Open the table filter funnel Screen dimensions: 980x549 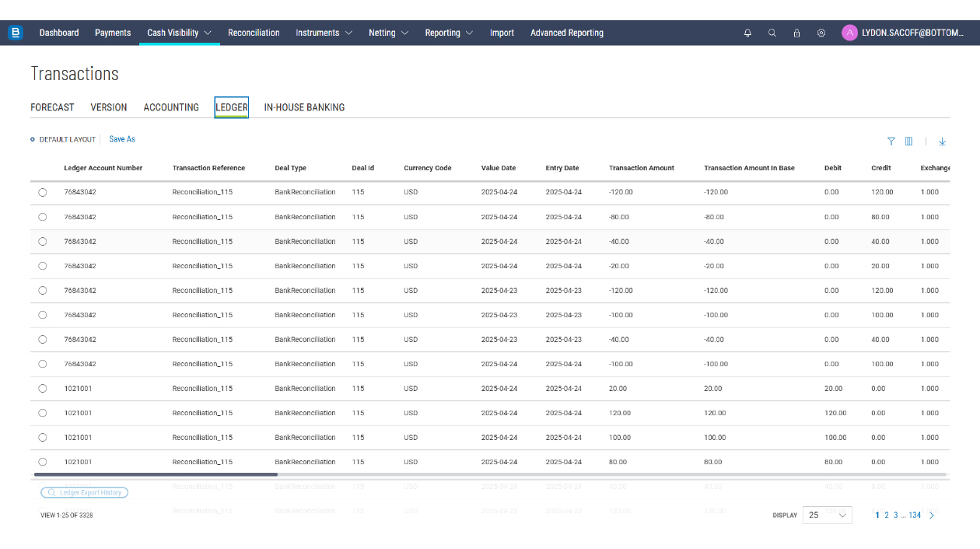coord(891,142)
